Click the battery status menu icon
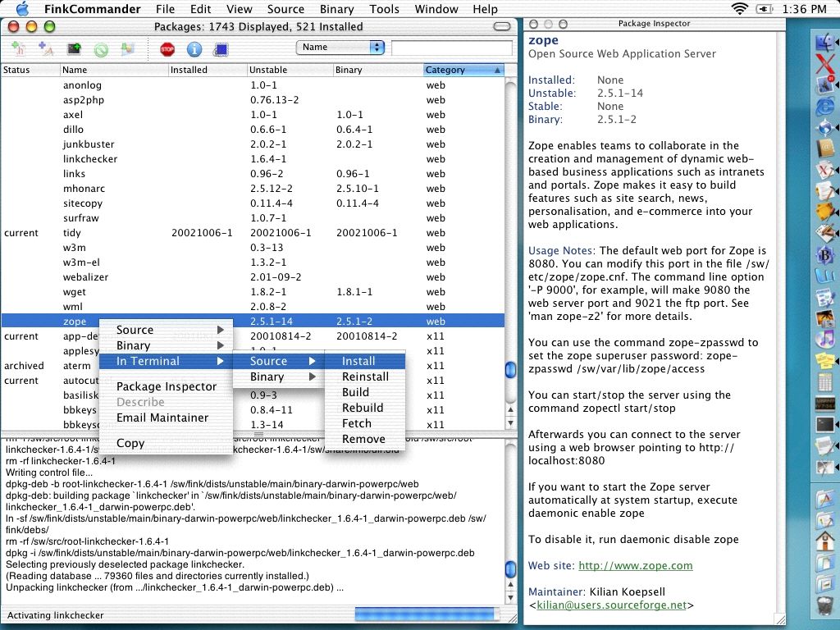Viewport: 840px width, 630px height. [x=765, y=8]
